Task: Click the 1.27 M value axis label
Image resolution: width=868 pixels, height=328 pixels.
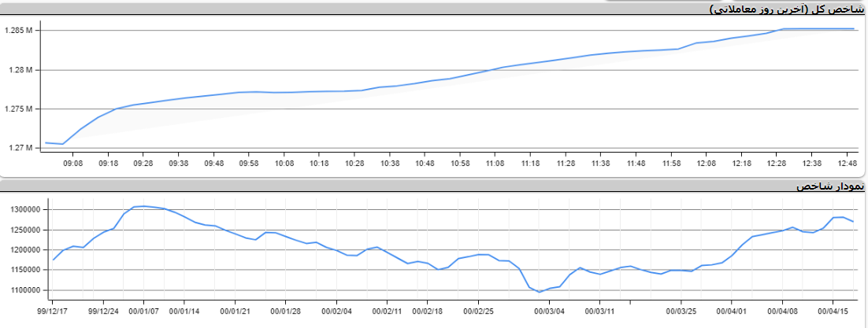Action: [x=20, y=148]
